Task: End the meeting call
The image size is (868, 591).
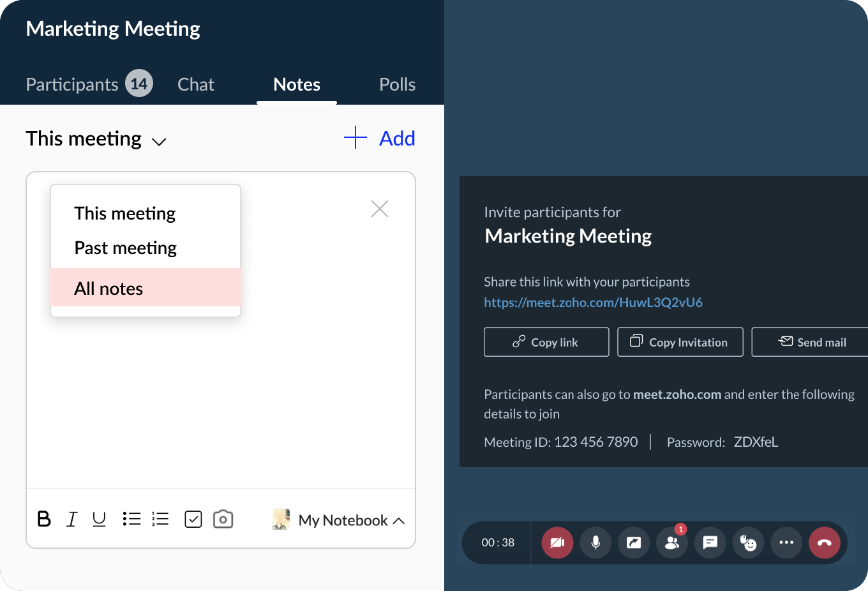Action: pos(825,542)
